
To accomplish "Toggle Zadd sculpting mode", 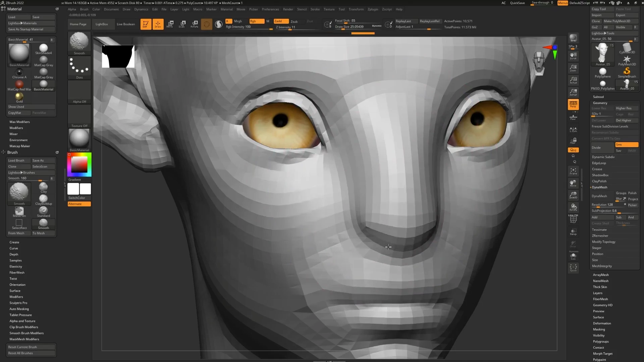I will pos(281,21).
